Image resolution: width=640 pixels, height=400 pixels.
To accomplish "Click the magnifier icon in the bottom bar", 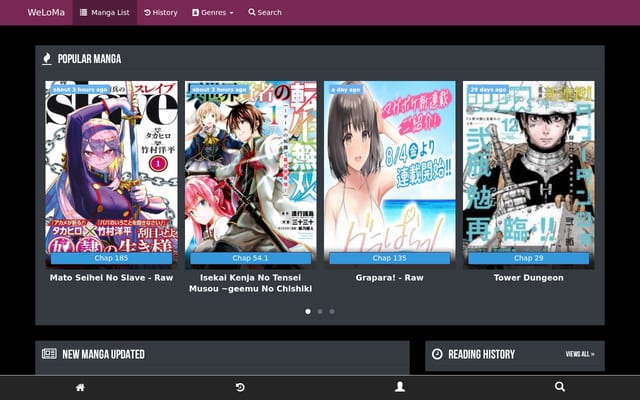I will coord(560,387).
